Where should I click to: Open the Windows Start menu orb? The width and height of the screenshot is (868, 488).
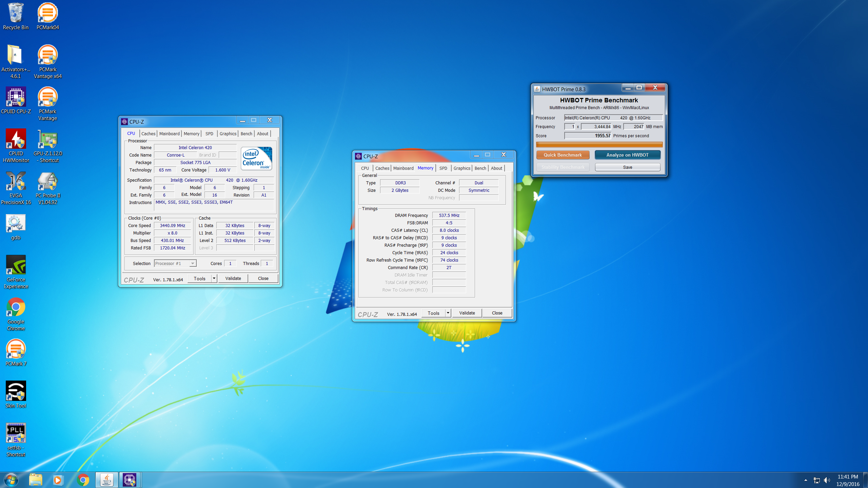tap(11, 480)
